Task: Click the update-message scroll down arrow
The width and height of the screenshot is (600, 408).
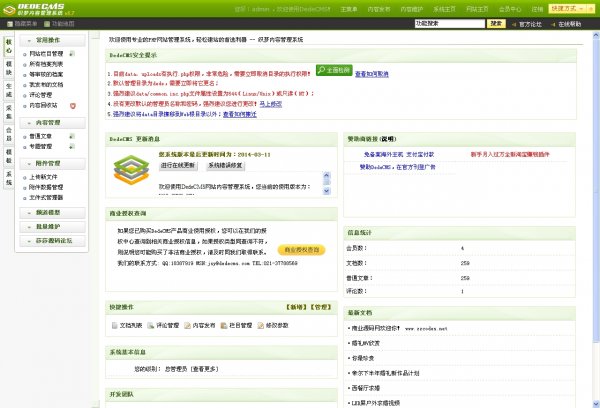Action: 326,191
